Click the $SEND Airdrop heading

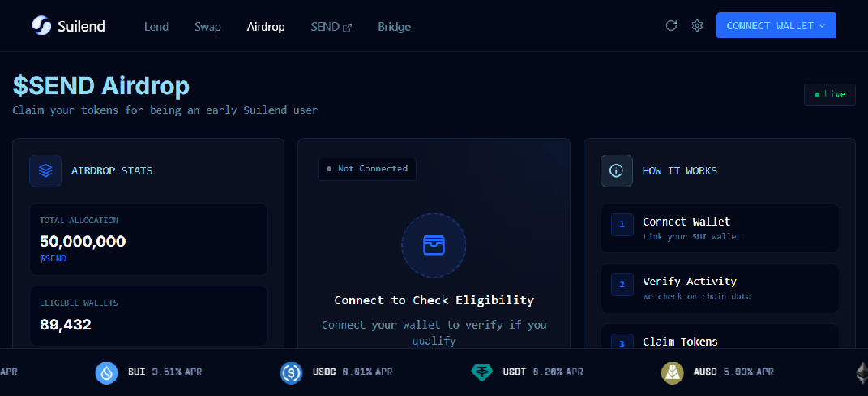101,86
